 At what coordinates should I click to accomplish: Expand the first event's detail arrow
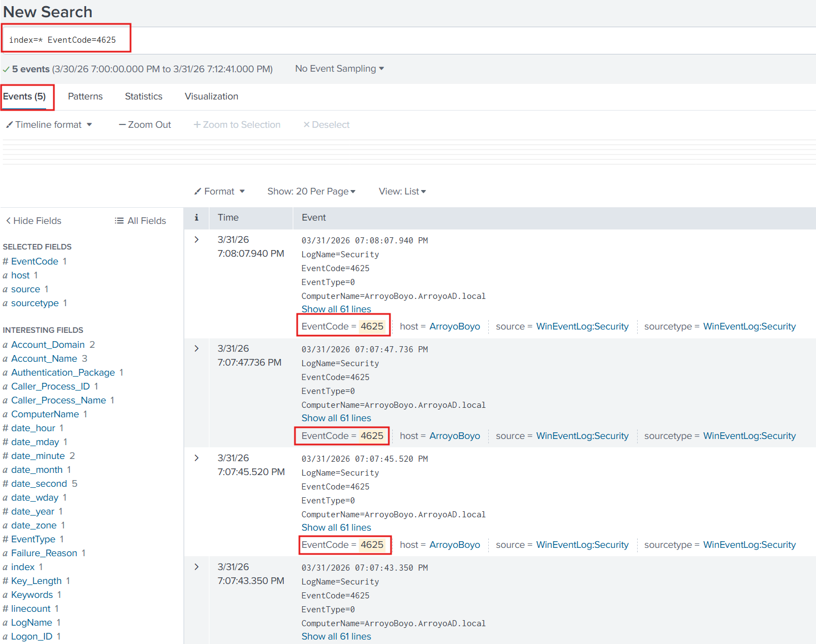tap(196, 239)
